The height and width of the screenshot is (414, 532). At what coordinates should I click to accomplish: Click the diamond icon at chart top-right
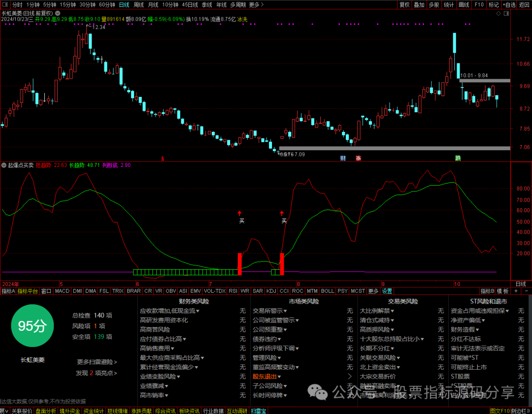499,13
